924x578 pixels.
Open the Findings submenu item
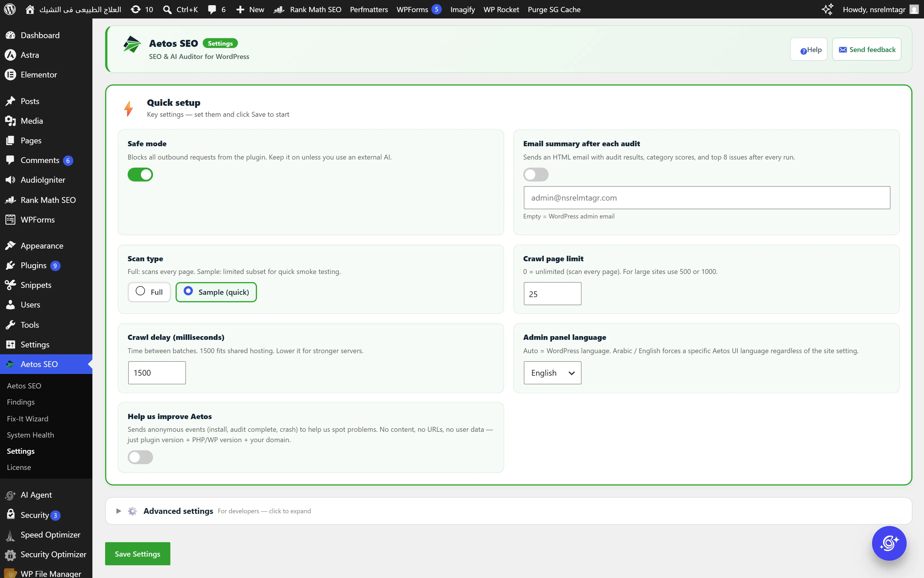(21, 402)
